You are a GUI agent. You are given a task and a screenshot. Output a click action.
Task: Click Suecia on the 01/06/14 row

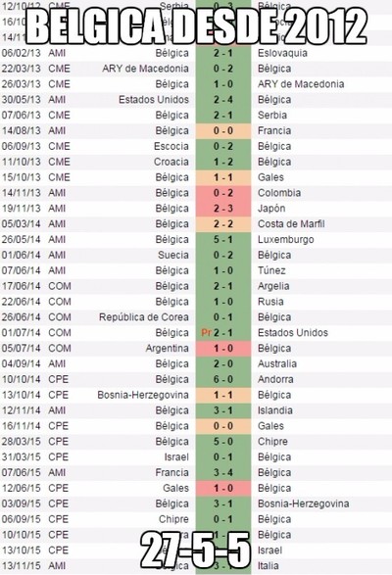tap(173, 256)
